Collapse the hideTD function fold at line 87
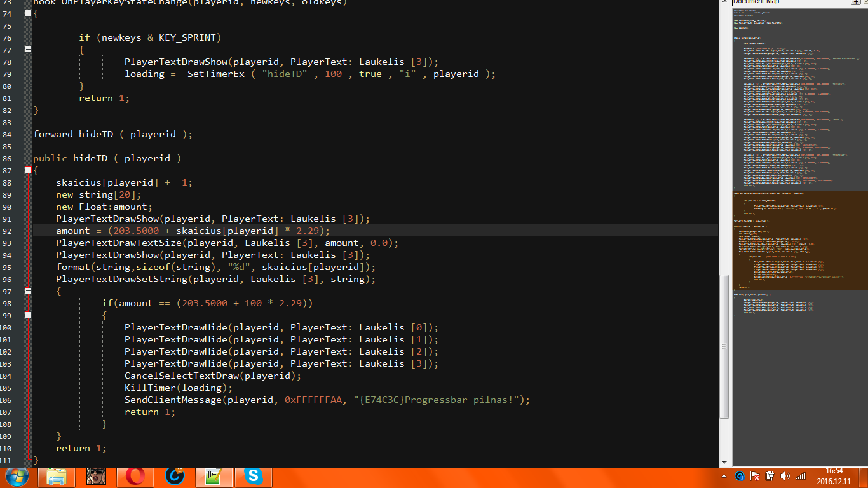Image resolution: width=868 pixels, height=488 pixels. pyautogui.click(x=28, y=170)
